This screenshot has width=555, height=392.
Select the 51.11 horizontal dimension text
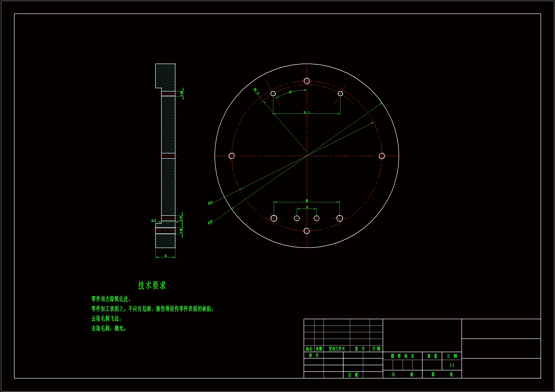[306, 112]
